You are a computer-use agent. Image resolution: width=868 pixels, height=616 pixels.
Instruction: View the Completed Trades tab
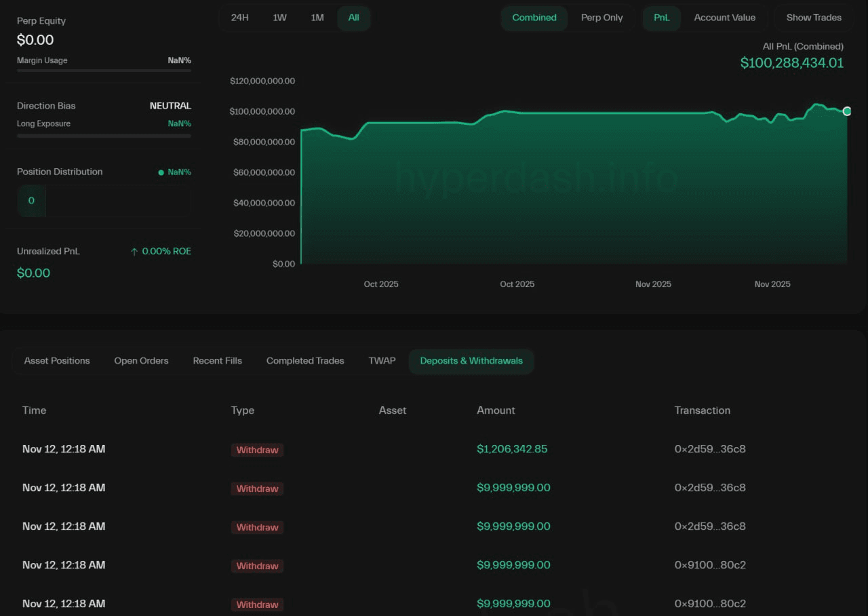305,361
